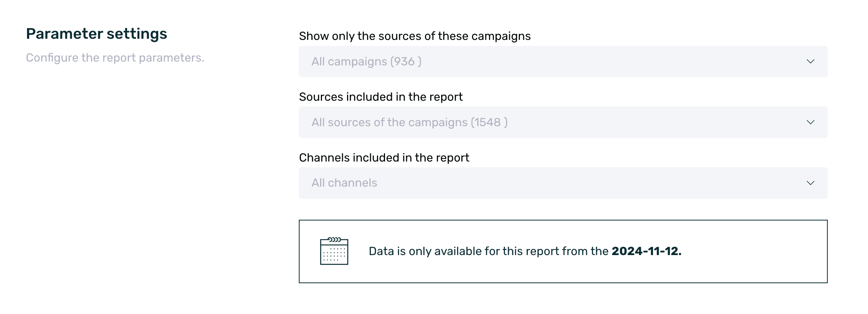Viewport: 868px width, 314px height.
Task: Click the '(936 )' campaign count text
Action: [406, 62]
